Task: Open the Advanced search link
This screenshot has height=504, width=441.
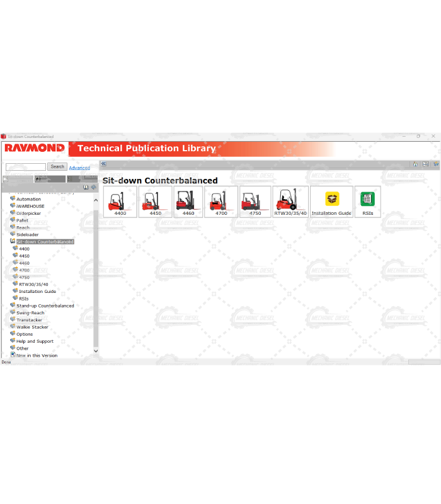Action: (x=79, y=168)
